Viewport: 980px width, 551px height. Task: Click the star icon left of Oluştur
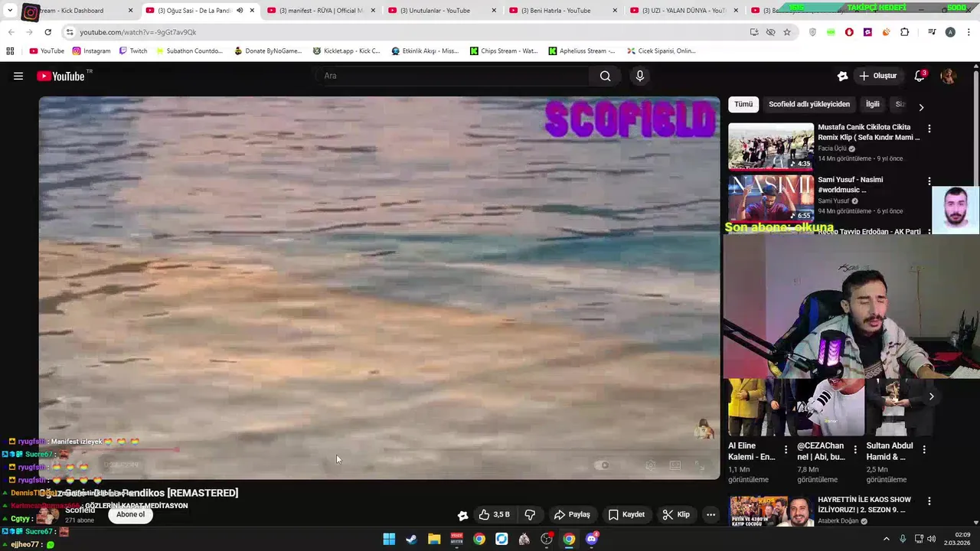coord(842,76)
